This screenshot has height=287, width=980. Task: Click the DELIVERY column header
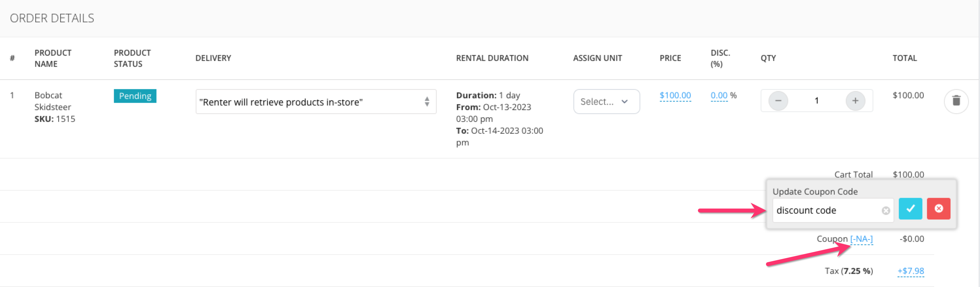(x=213, y=58)
